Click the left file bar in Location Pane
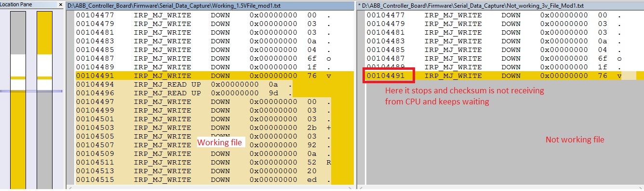The image size is (644, 191). (18, 100)
